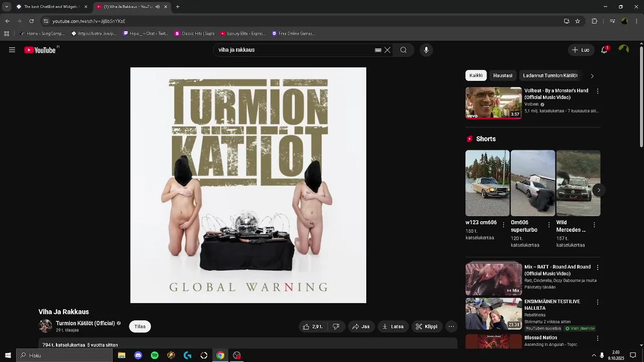Select the Kaikki filter chip

tap(476, 75)
